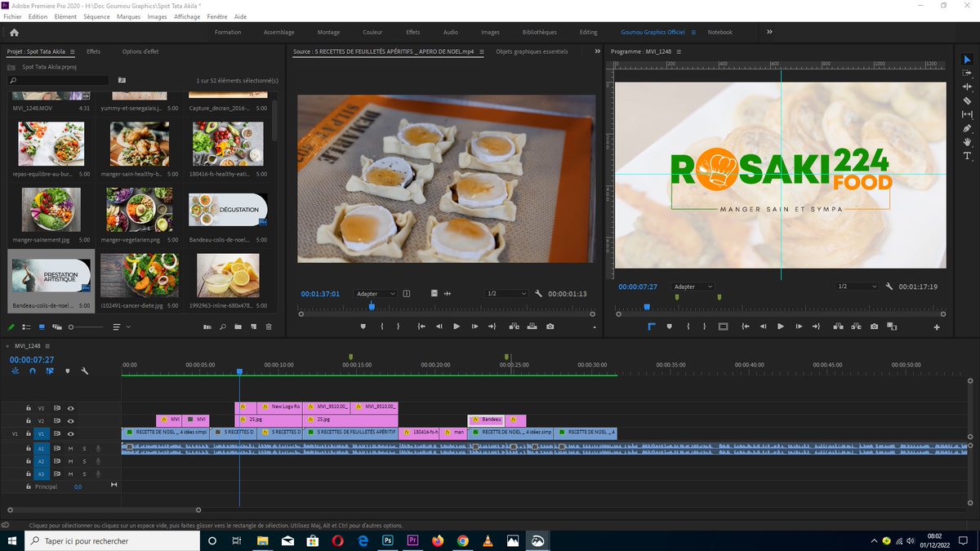Hide track V2 with eye icon
The height and width of the screenshot is (551, 980).
click(x=71, y=420)
